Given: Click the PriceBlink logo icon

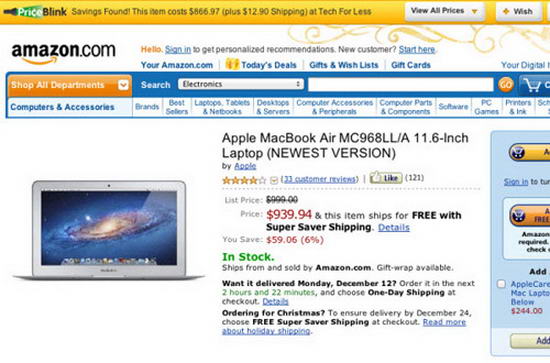Looking at the screenshot, I should tap(35, 12).
